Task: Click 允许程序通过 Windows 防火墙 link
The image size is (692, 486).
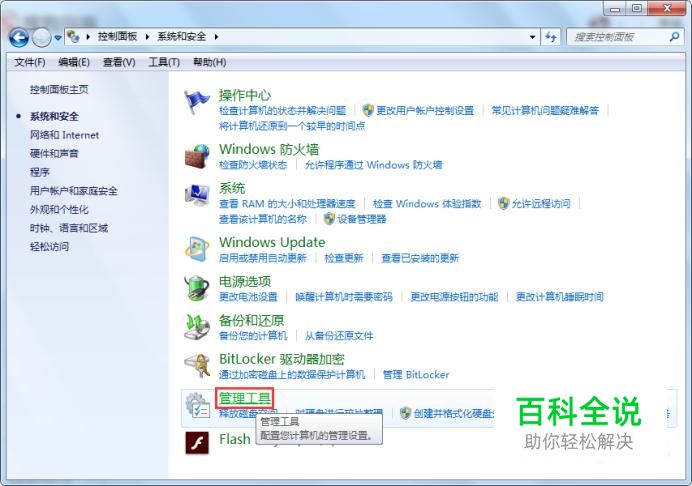Action: pyautogui.click(x=373, y=165)
